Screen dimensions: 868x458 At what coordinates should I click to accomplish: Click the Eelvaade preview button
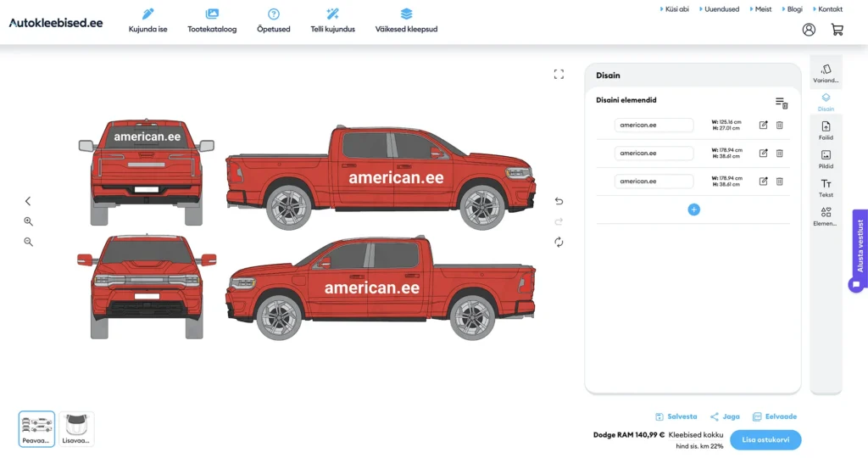(x=775, y=416)
